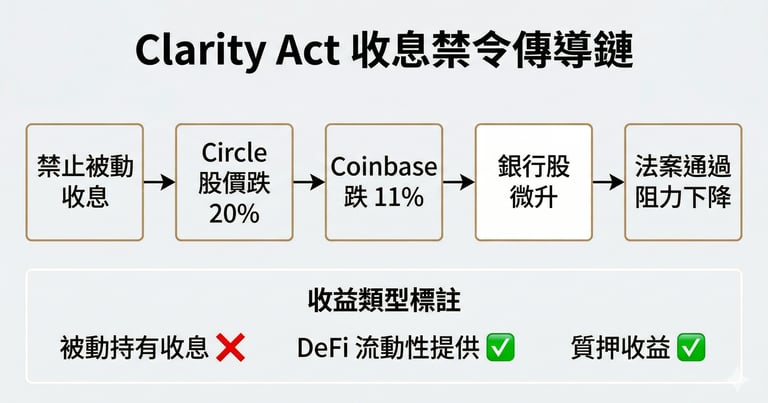The width and height of the screenshot is (768, 403).
Task: Select the 銀行股微升 box
Action: click(533, 182)
